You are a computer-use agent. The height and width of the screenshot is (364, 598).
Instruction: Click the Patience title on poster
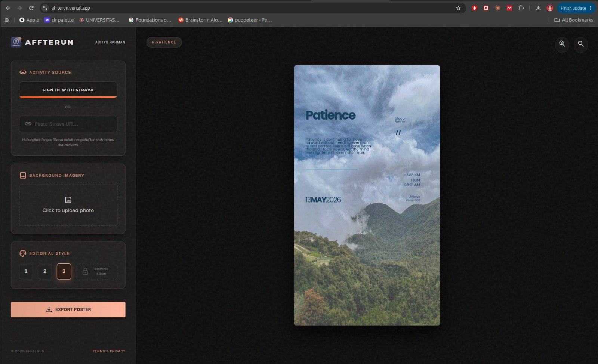tap(330, 115)
